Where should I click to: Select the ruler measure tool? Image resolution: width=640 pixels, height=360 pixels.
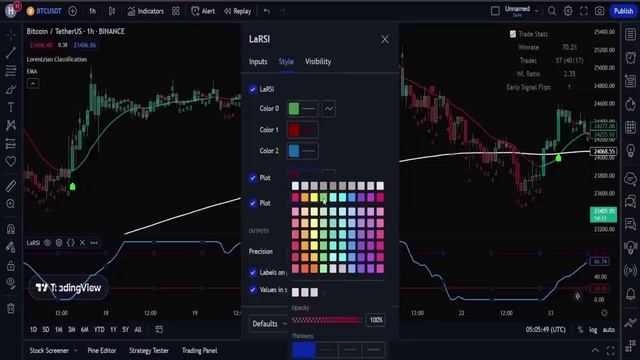(11, 186)
